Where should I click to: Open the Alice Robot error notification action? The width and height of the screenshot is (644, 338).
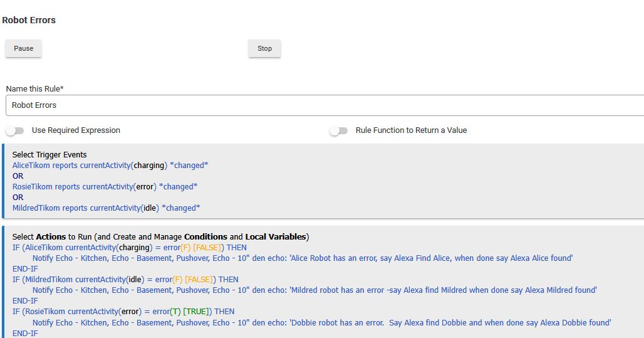[x=303, y=258]
